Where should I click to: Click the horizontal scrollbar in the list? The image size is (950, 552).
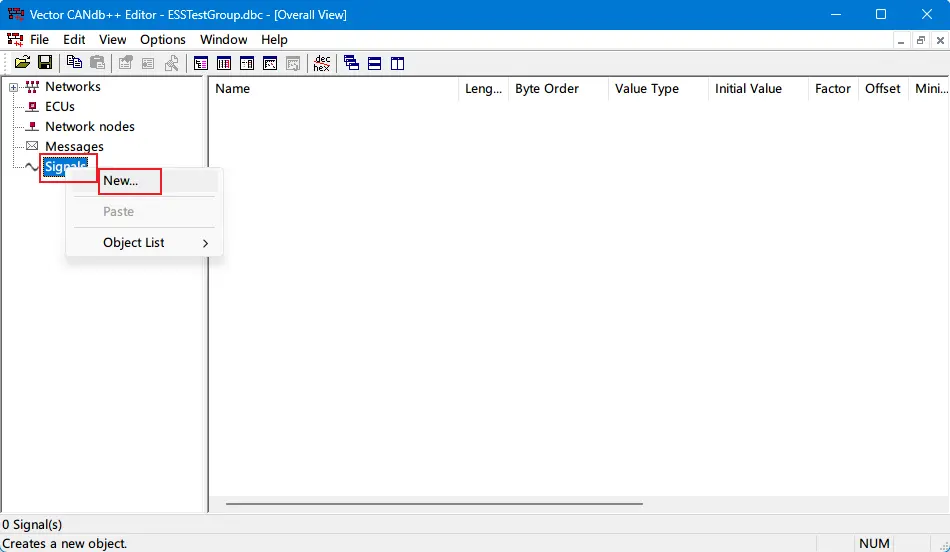[432, 503]
